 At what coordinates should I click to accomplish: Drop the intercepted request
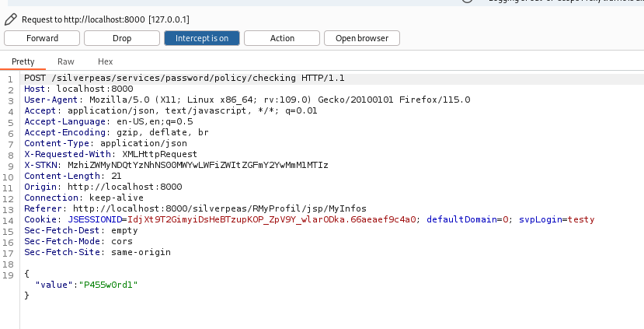coord(122,38)
